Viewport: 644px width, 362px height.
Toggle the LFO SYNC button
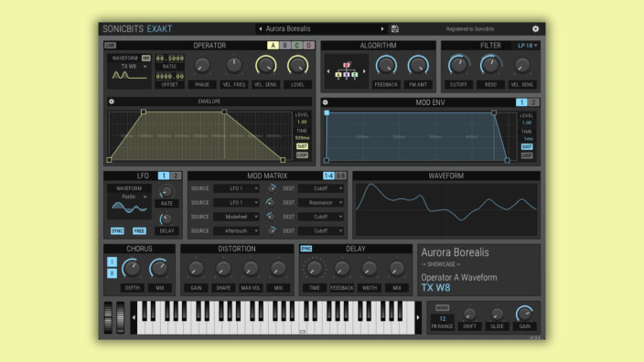[117, 231]
